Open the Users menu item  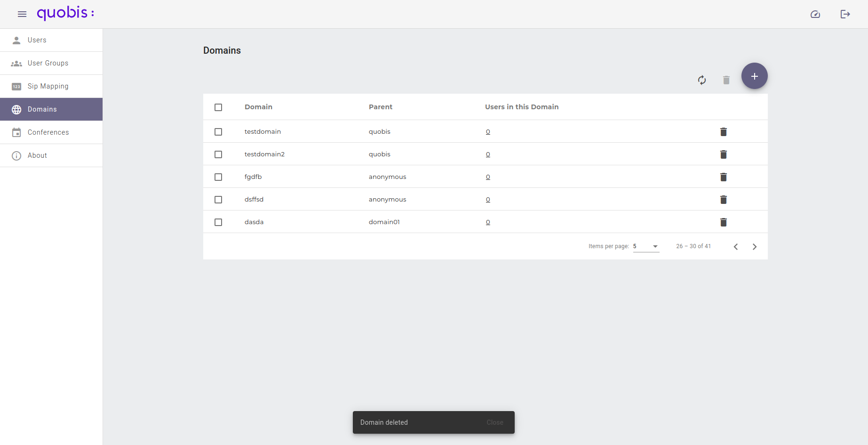(51, 40)
